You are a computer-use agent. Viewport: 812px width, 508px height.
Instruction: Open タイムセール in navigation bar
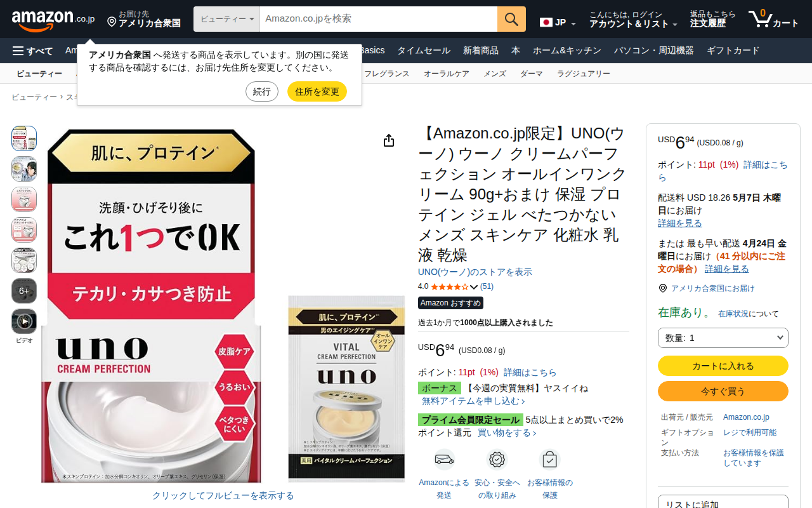coord(424,51)
